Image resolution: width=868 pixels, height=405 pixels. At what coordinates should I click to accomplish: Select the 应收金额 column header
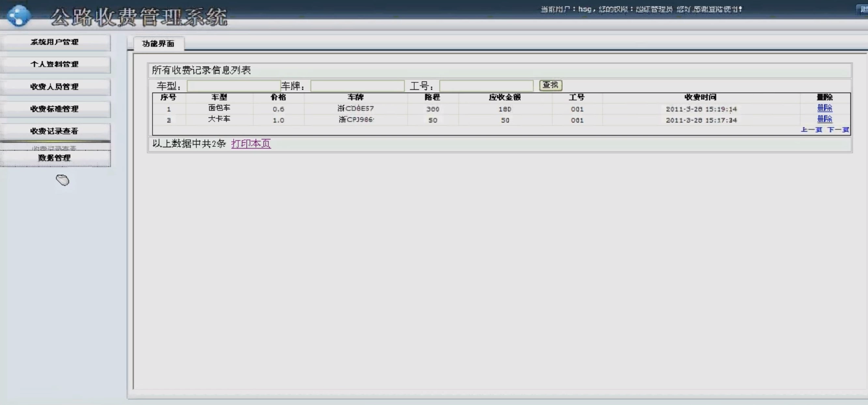(x=505, y=97)
